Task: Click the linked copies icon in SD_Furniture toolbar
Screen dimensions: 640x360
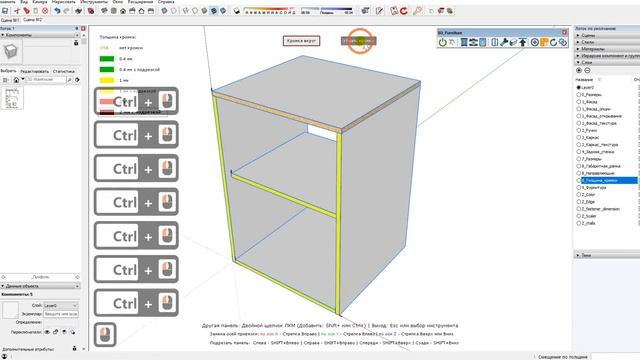Action: 563,42
